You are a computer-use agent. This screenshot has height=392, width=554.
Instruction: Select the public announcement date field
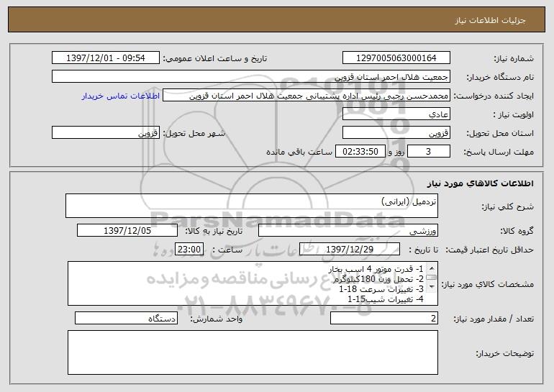[x=106, y=58]
